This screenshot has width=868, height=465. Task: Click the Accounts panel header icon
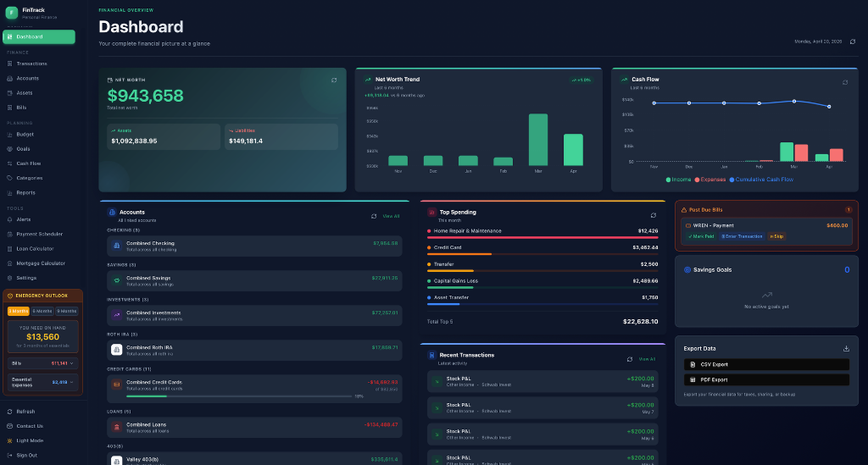(112, 213)
